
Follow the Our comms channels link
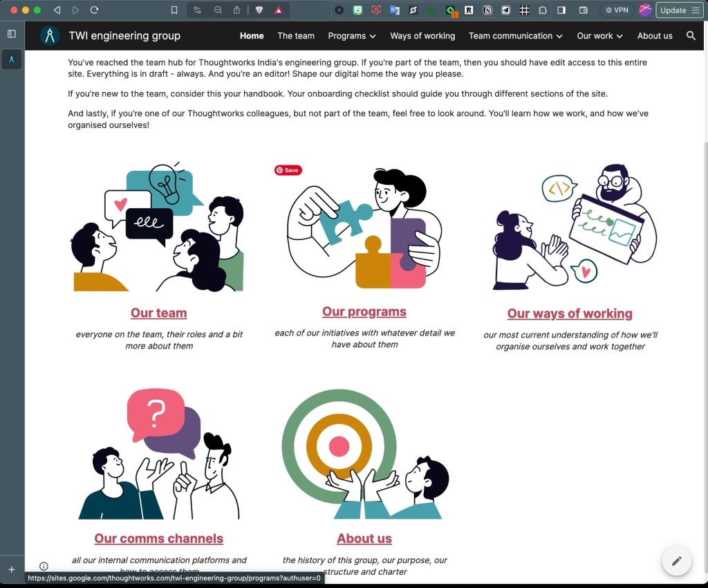pyautogui.click(x=158, y=538)
